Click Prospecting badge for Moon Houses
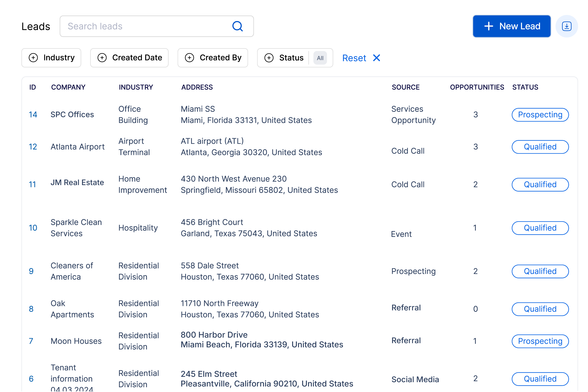This screenshot has width=588, height=392. pyautogui.click(x=540, y=341)
